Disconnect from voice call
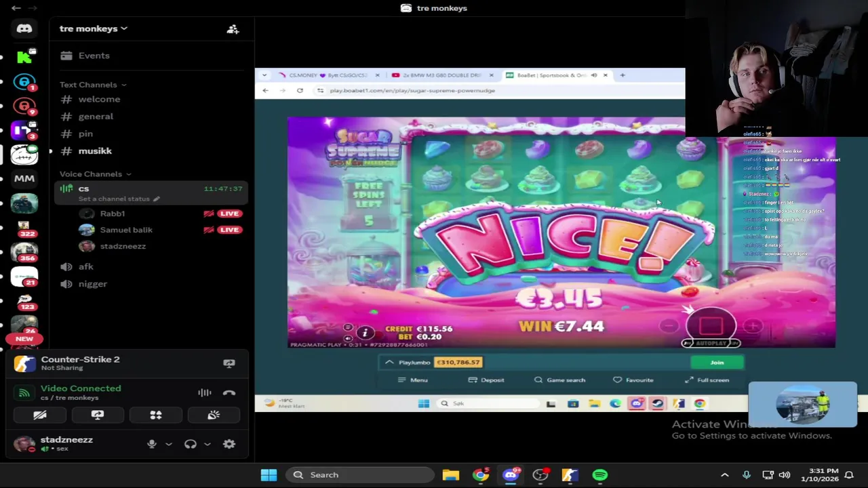The width and height of the screenshot is (868, 488). pyautogui.click(x=229, y=392)
